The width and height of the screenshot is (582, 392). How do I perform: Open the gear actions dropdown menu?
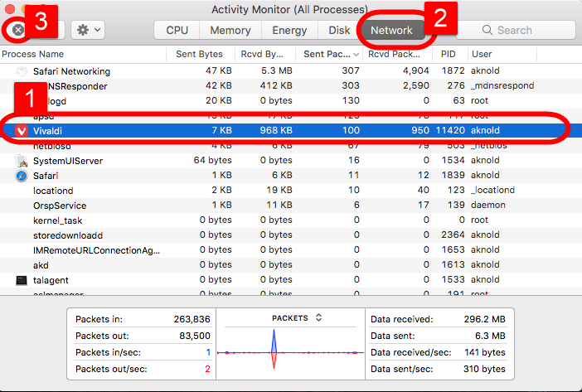(87, 30)
